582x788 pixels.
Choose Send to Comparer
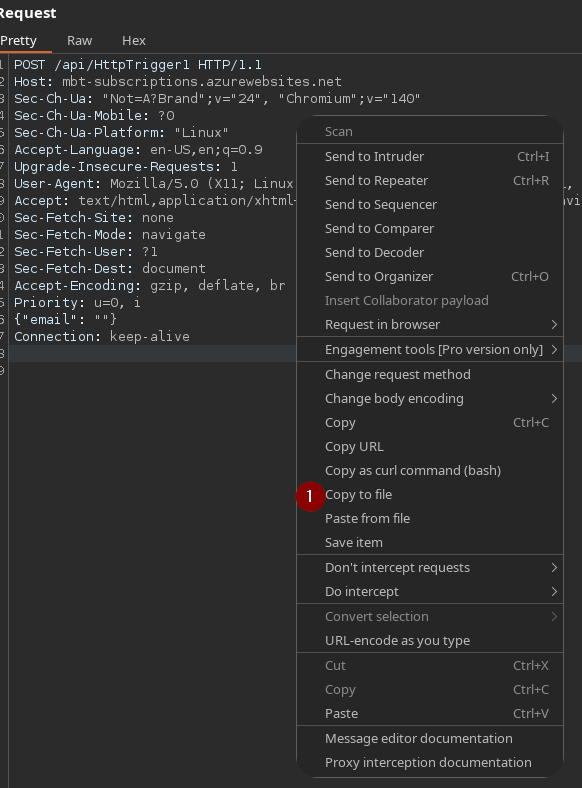430,229
